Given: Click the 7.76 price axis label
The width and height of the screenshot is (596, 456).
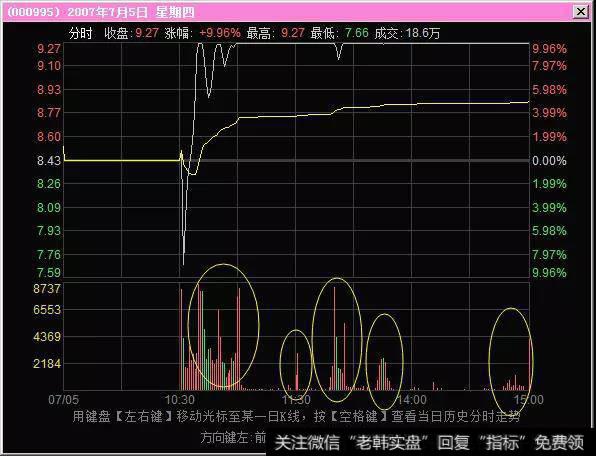Looking at the screenshot, I should (x=49, y=255).
